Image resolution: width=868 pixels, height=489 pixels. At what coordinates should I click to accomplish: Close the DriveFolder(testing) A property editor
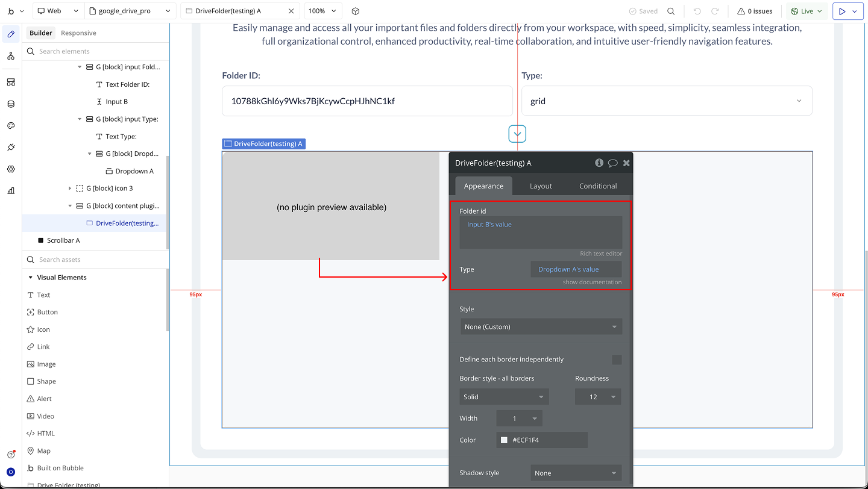(626, 163)
